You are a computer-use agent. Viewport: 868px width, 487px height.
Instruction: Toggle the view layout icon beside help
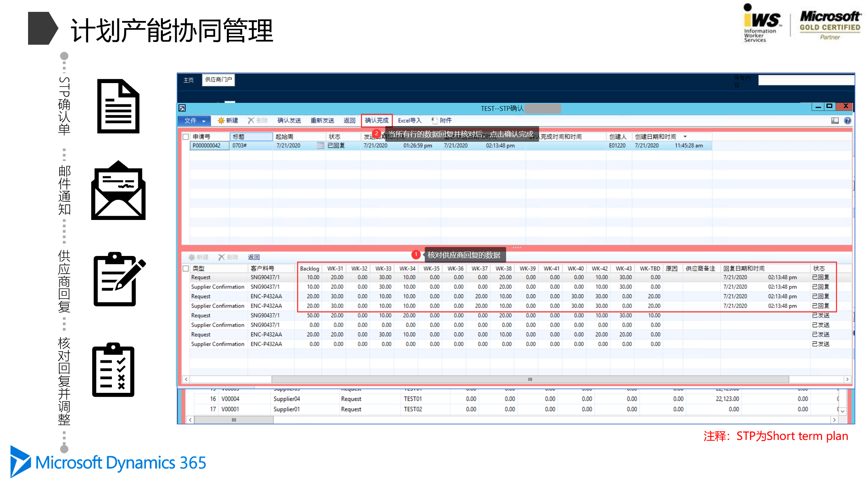pyautogui.click(x=835, y=121)
